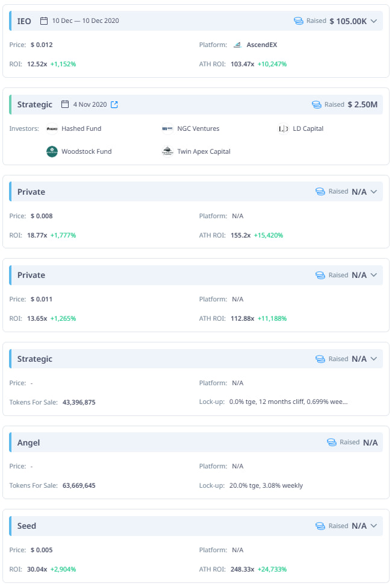Expand the $0.011 Private round chevron
392x586 pixels.
coord(374,275)
